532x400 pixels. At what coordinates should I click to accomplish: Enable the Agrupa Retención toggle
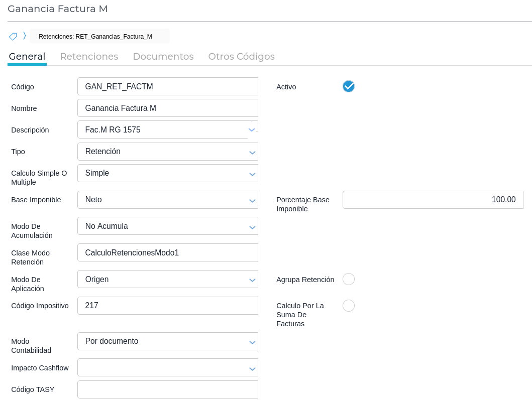(349, 279)
